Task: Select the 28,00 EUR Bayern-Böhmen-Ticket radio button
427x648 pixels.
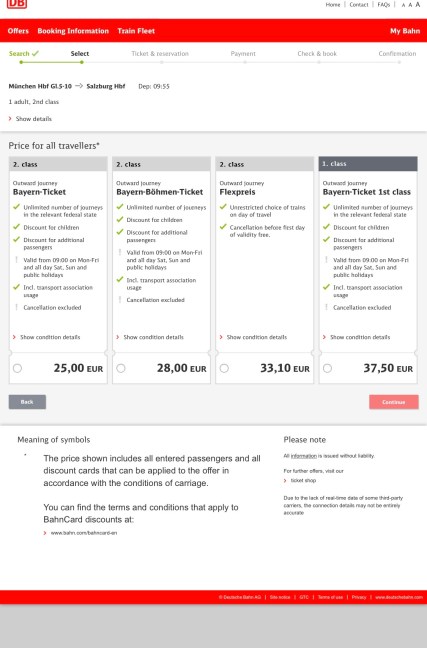Action: click(x=121, y=368)
